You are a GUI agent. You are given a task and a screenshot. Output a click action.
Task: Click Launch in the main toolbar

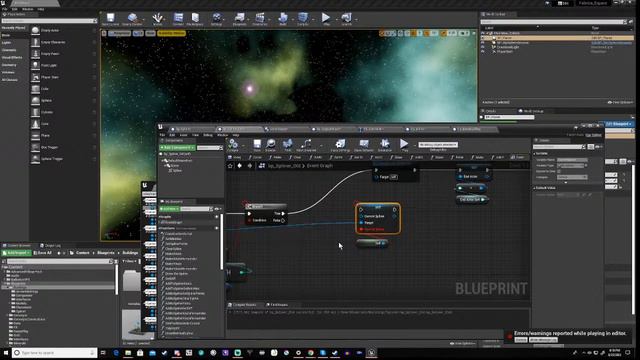click(x=347, y=19)
